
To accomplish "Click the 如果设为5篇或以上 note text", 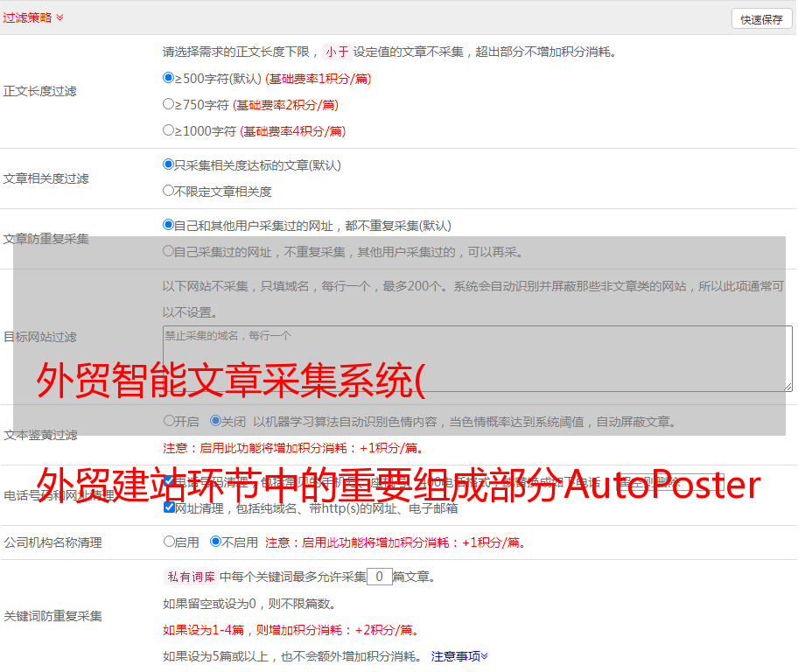I will [292, 656].
